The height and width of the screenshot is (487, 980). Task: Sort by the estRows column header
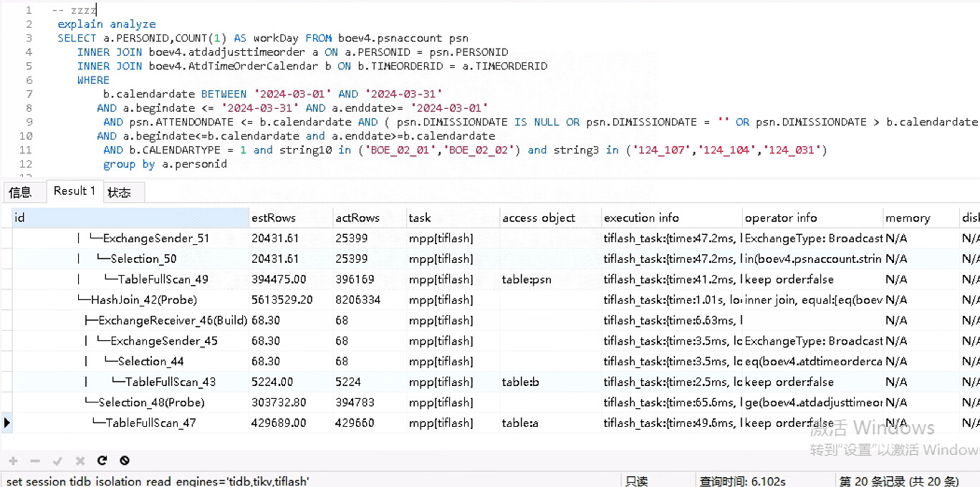tap(291, 218)
